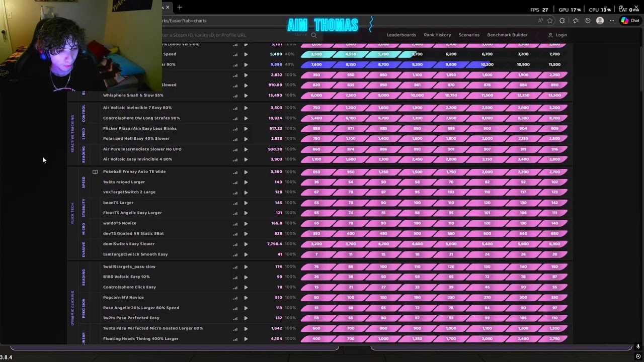
Task: Click the microphone icon at bottom right
Action: coord(638,346)
